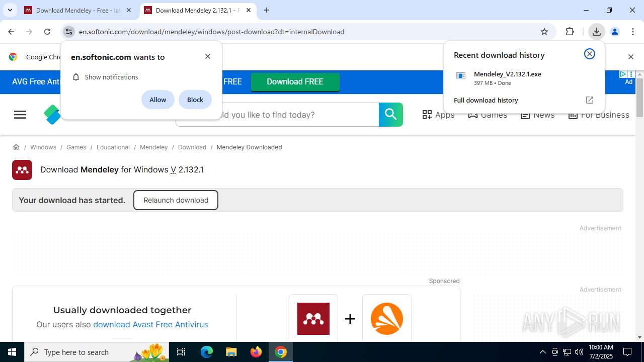The height and width of the screenshot is (362, 644).
Task: Open the taskbar clock showing 10:00 AM
Action: [601, 352]
